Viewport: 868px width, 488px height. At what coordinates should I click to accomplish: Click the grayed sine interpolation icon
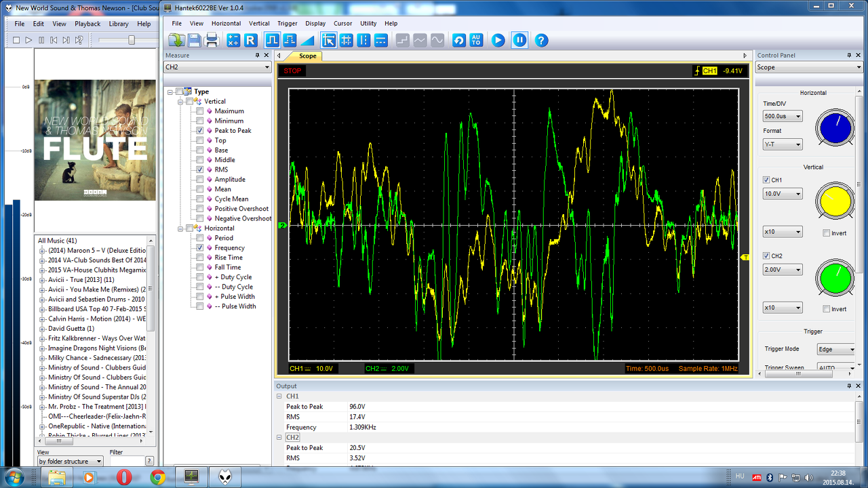coord(437,40)
